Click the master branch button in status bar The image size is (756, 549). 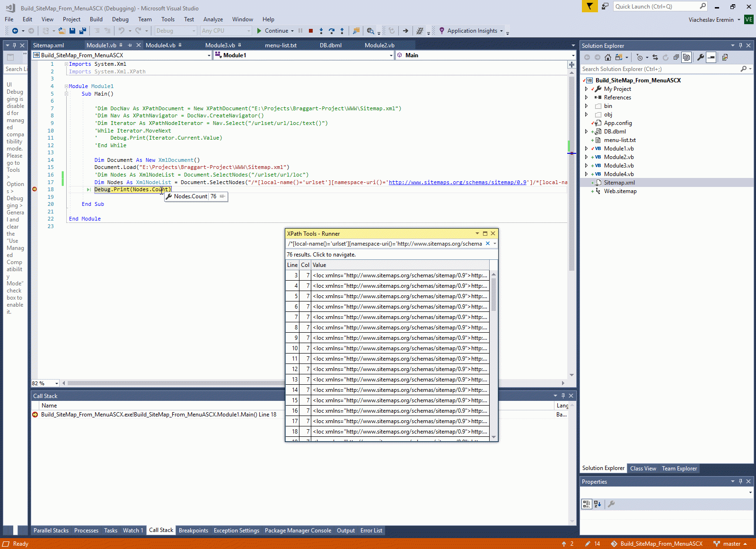click(x=731, y=544)
